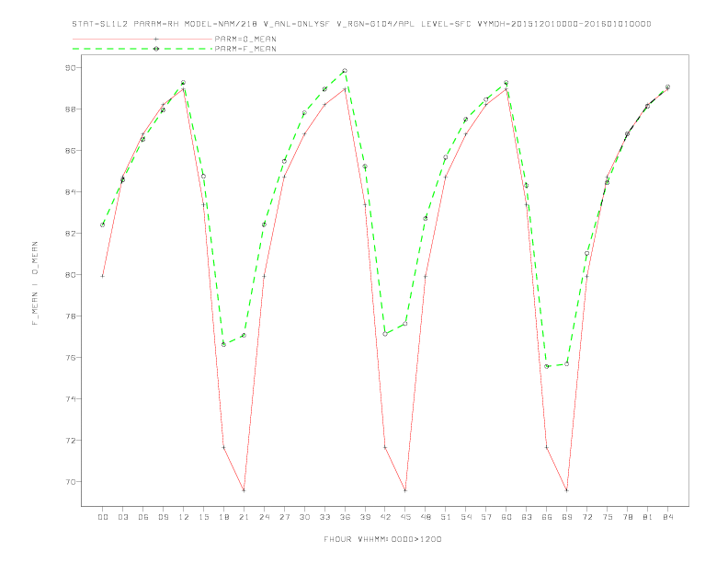Click the x-axis tick label 00
This screenshot has height=563, width=728.
pyautogui.click(x=103, y=517)
